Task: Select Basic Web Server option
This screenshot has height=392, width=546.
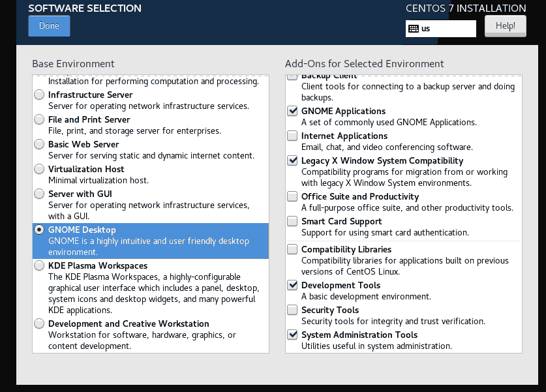Action: tap(39, 144)
